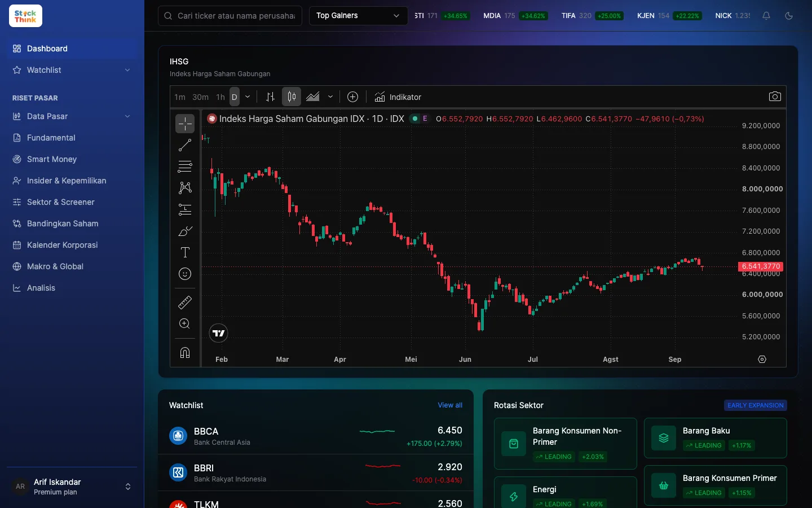Click MDIA ticker in top gainers

point(515,16)
